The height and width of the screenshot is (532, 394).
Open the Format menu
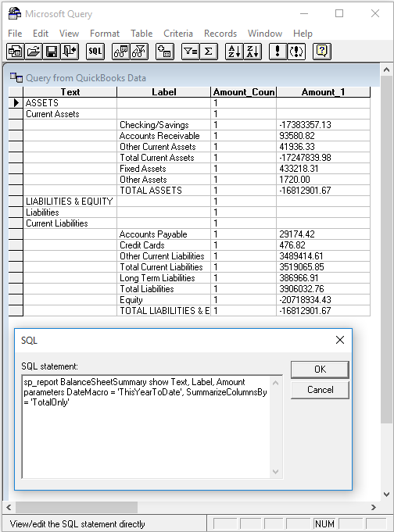pos(105,34)
